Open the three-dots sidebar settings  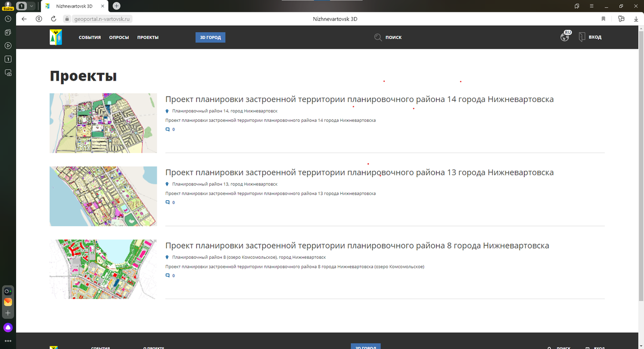(8, 341)
